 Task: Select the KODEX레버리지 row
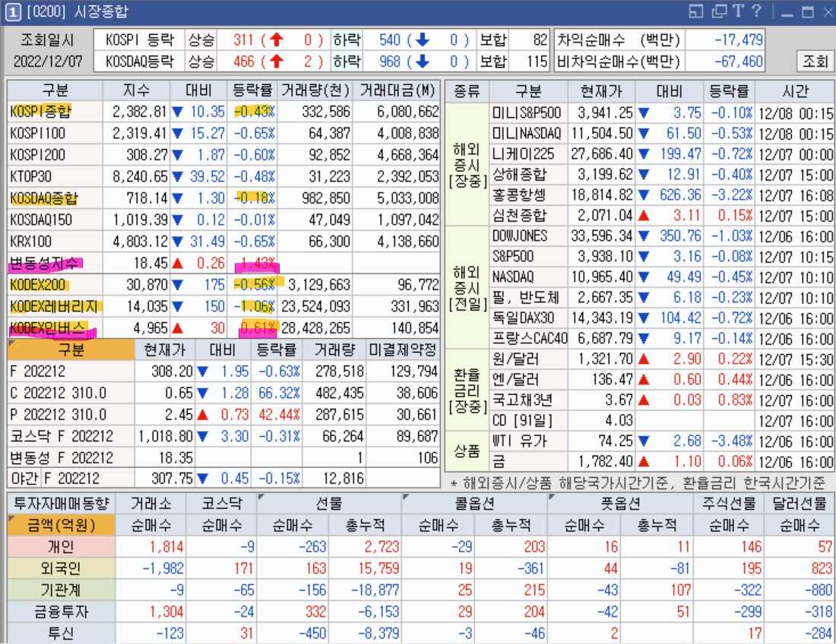tap(224, 307)
